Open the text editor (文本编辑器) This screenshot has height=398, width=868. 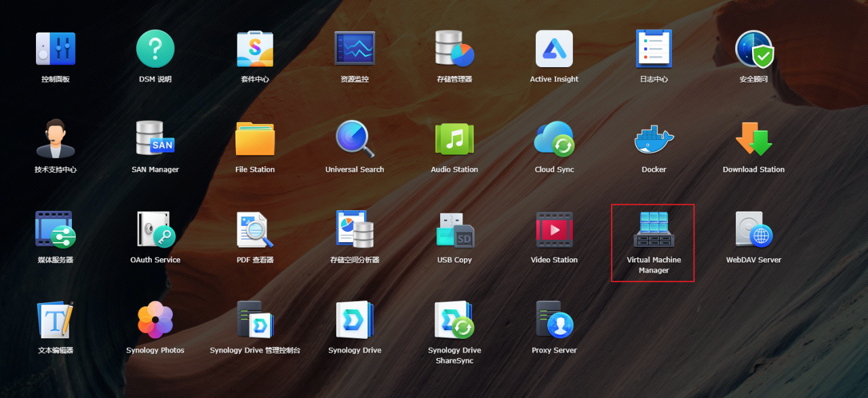(x=56, y=320)
